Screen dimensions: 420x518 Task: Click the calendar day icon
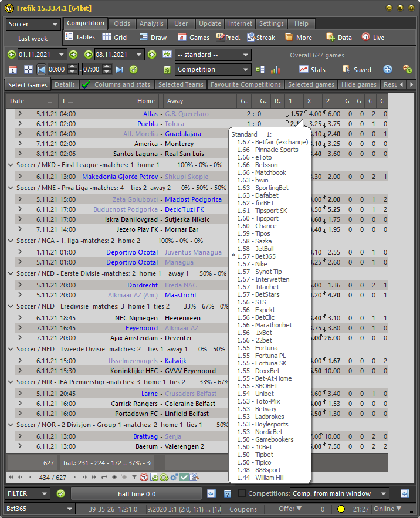pyautogui.click(x=13, y=69)
